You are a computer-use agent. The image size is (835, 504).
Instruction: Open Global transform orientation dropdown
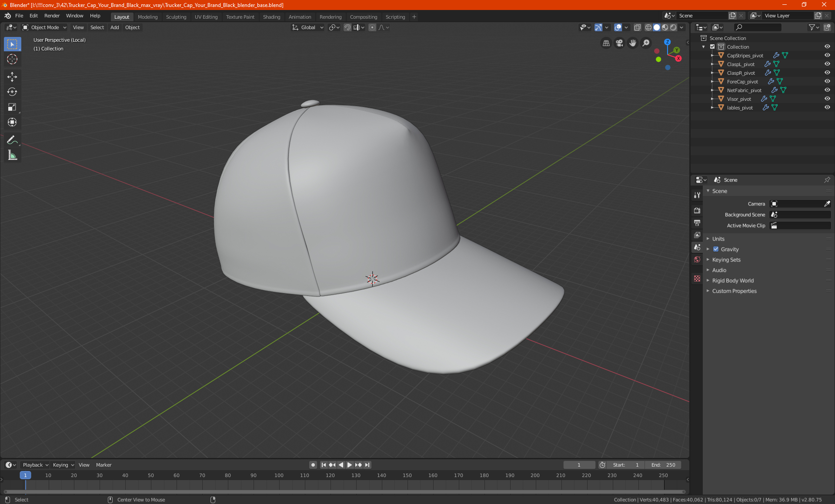tap(308, 27)
